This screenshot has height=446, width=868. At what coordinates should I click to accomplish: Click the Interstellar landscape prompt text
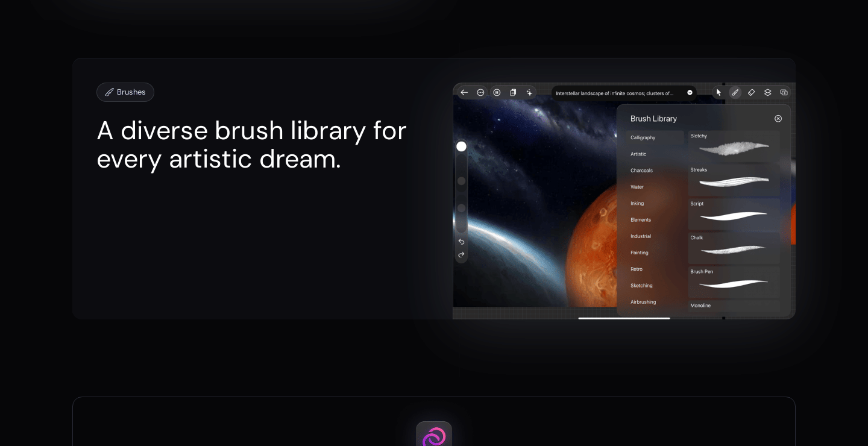click(614, 93)
